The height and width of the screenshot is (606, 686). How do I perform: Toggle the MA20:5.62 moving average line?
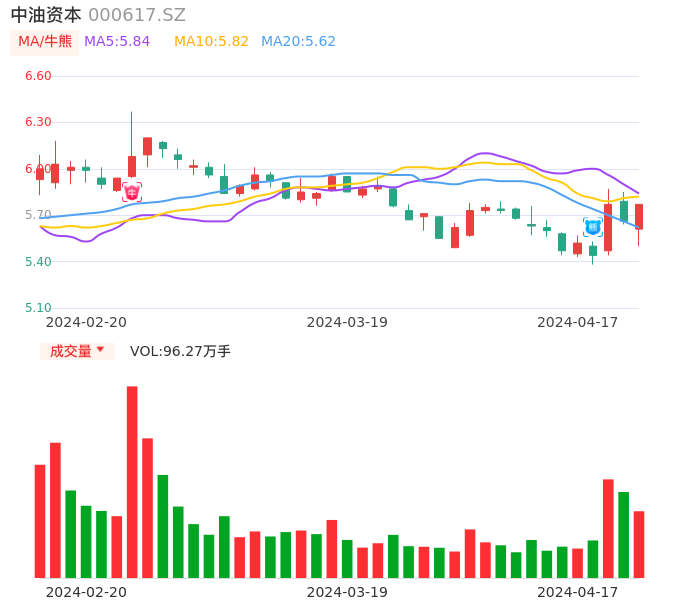click(x=298, y=42)
